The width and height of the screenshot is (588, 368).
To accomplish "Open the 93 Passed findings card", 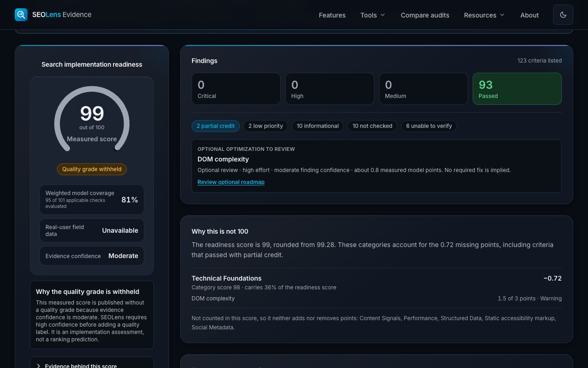I will click(517, 89).
